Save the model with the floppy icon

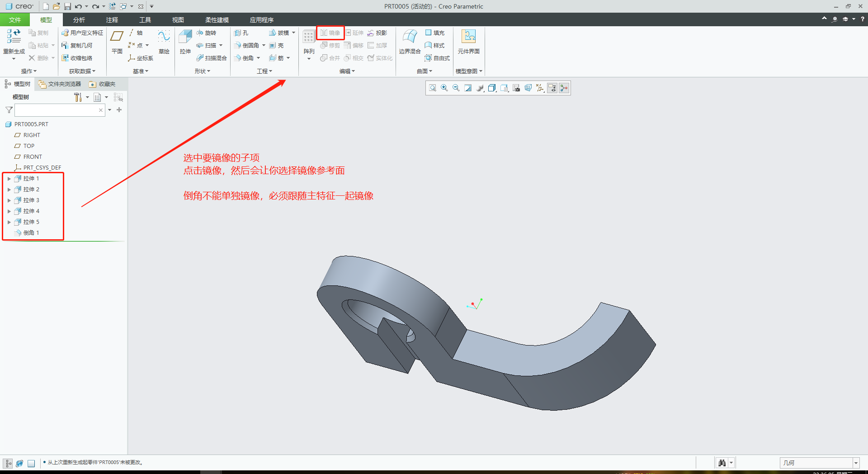click(x=67, y=6)
